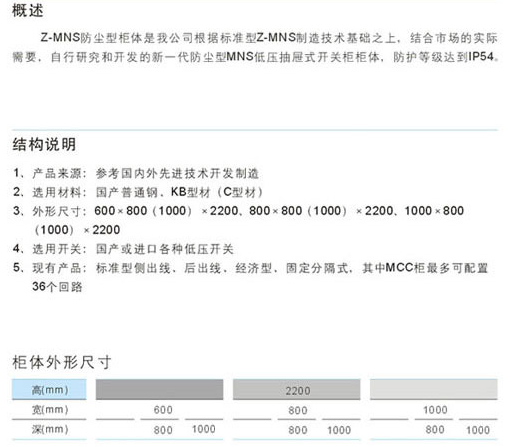Click depth 800 under the 600 column
The width and height of the screenshot is (511, 447).
163,430
